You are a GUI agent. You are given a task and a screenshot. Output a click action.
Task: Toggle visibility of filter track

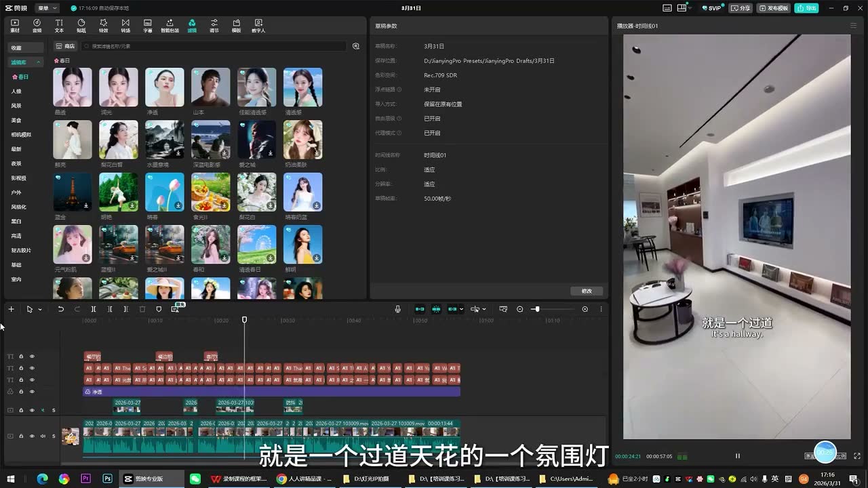click(31, 392)
